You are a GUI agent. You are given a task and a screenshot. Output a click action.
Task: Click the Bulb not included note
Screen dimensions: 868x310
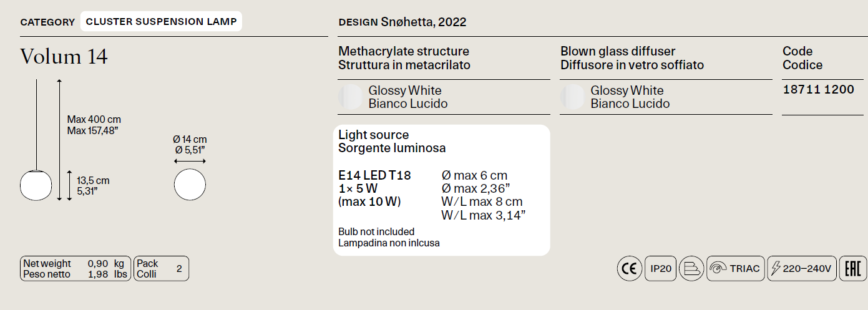click(376, 232)
